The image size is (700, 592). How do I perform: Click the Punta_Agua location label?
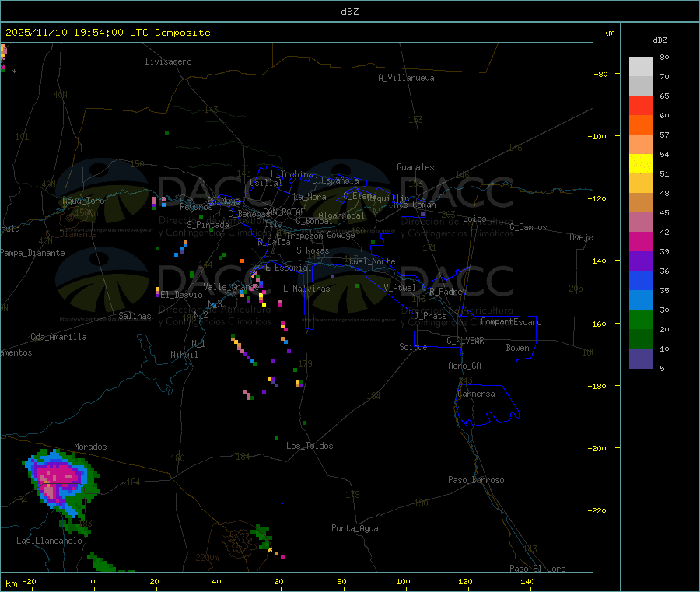coord(355,528)
